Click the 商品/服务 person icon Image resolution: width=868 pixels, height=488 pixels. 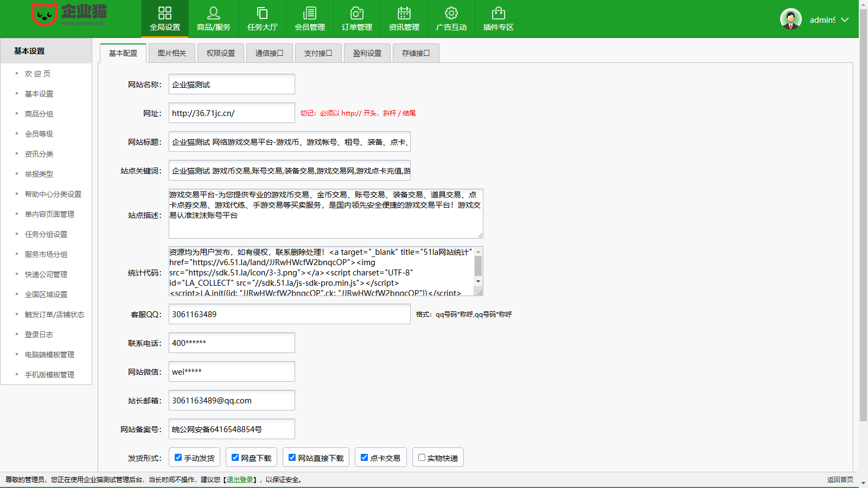pyautogui.click(x=213, y=13)
